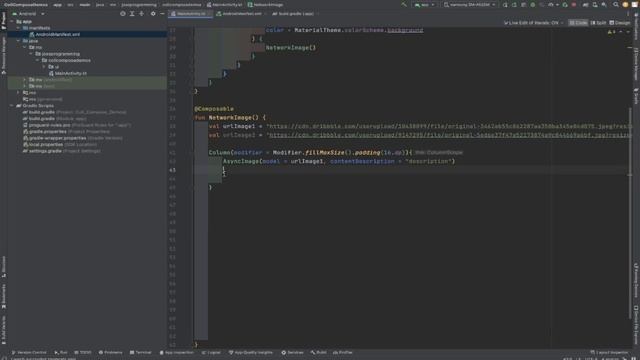
Task: Click NetworkImage breadcrumb in navigation bar
Action: click(x=265, y=5)
